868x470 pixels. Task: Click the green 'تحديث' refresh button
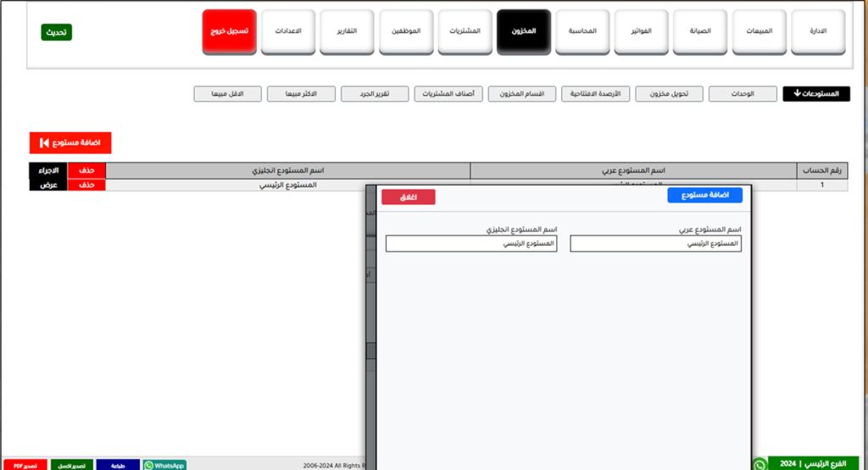click(x=56, y=32)
